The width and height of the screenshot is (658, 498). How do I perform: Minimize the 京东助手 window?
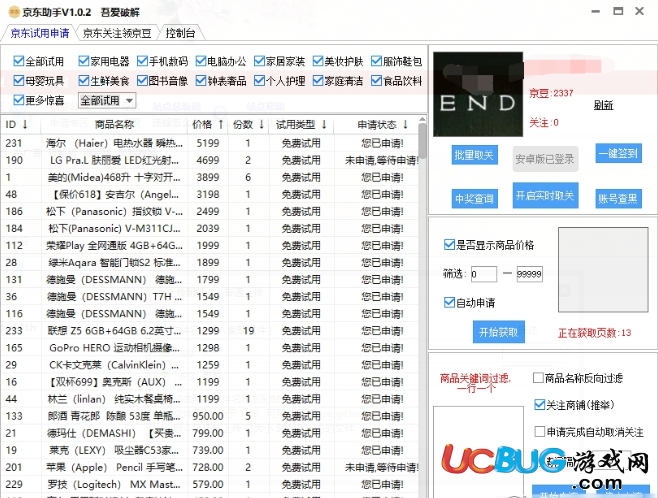pyautogui.click(x=595, y=11)
